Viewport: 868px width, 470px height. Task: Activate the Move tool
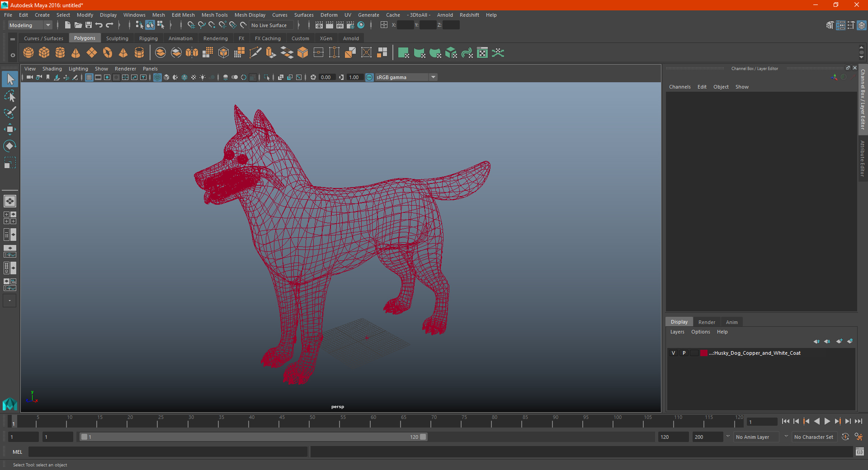tap(10, 129)
